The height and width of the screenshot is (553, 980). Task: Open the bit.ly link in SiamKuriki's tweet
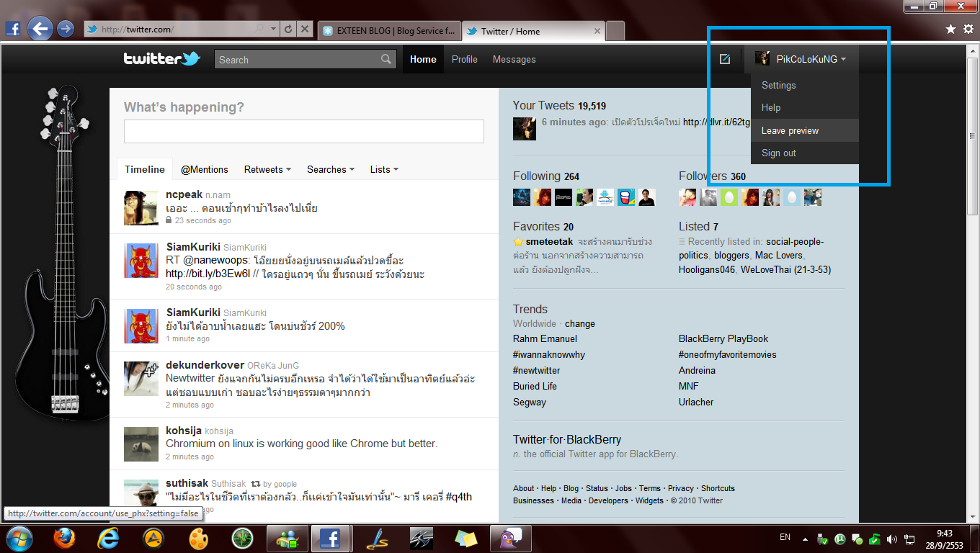(208, 274)
